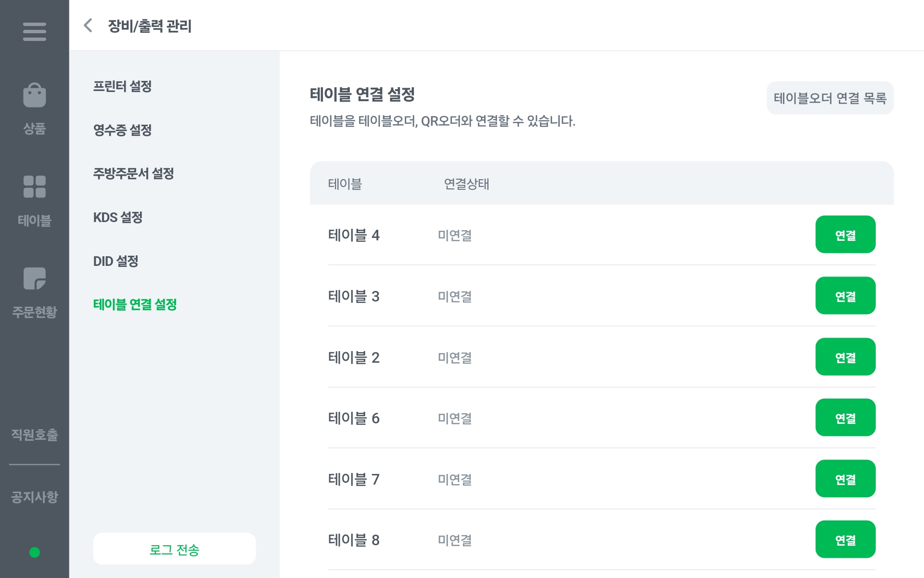
Task: Click 연결 button on 테이블 8 row
Action: pyautogui.click(x=845, y=539)
